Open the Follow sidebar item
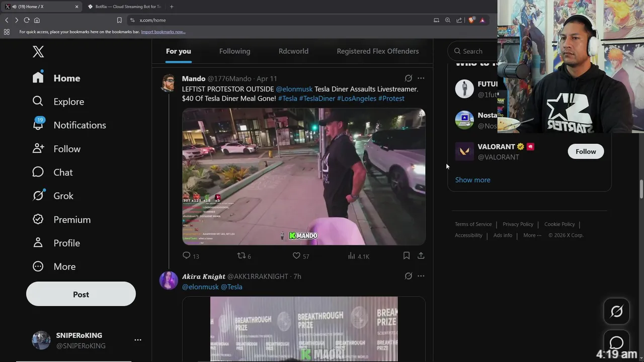The image size is (644, 362). tap(56, 149)
